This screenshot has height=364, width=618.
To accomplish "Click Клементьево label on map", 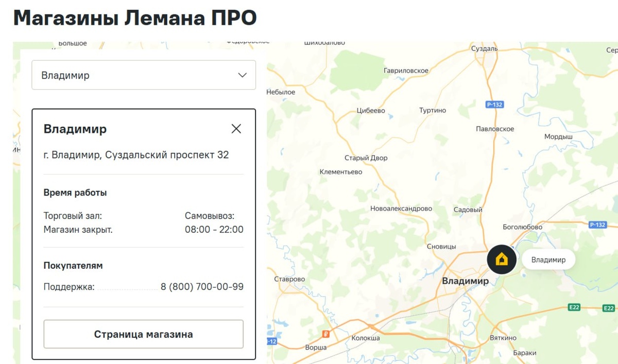I will [x=341, y=172].
